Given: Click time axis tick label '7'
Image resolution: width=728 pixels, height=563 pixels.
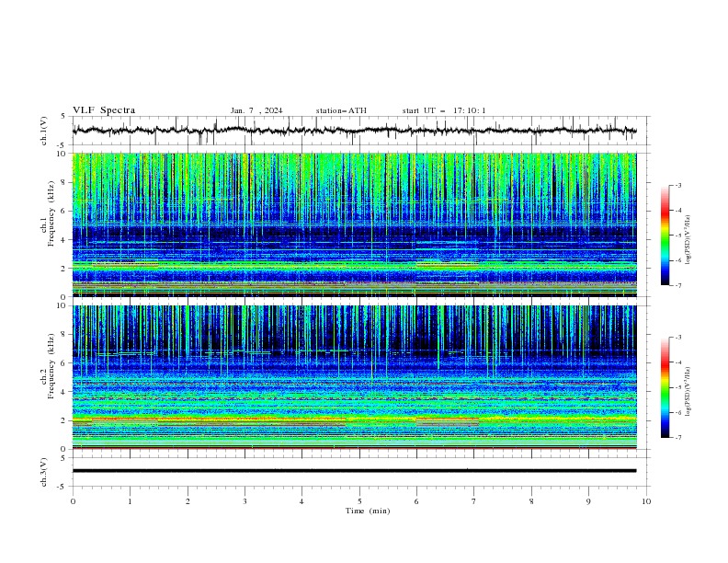Looking at the screenshot, I should 474,501.
